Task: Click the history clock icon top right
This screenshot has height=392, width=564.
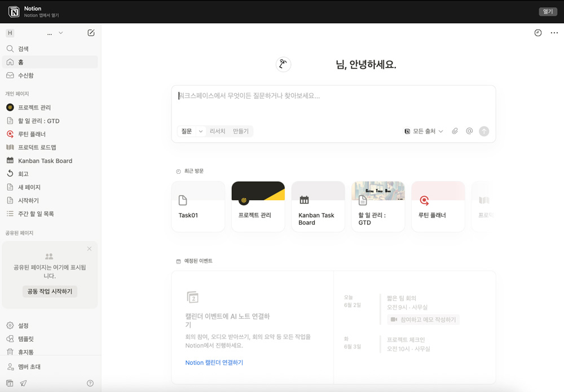Action: [537, 33]
